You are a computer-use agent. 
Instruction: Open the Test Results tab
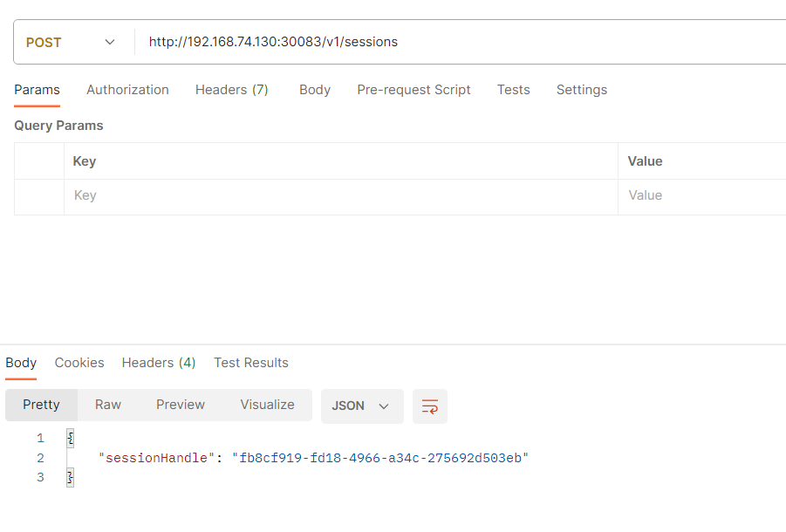(x=250, y=363)
